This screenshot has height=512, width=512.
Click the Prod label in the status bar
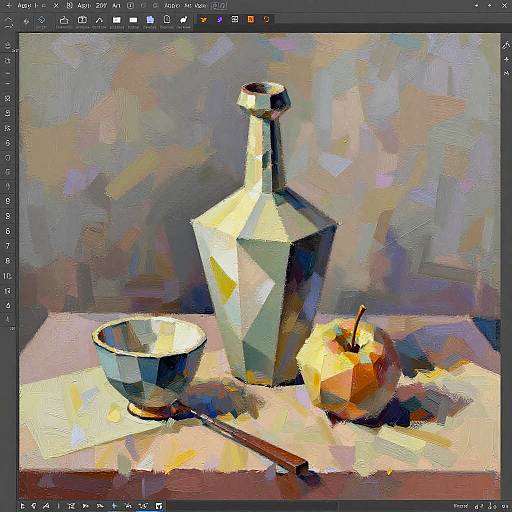click(461, 506)
